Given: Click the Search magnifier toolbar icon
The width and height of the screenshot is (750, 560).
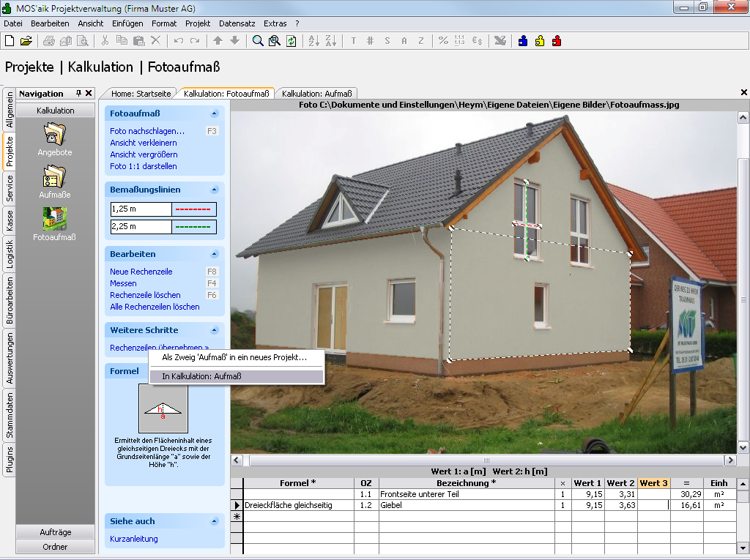Looking at the screenshot, I should (x=258, y=41).
